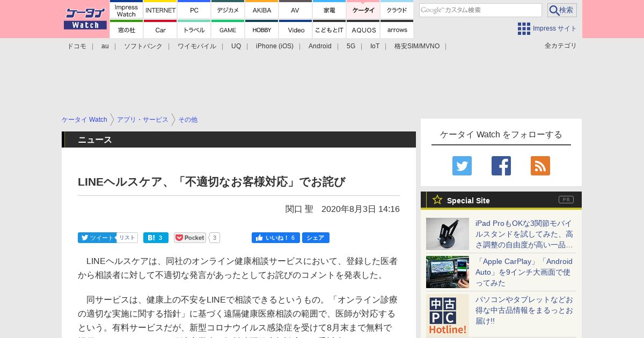Screen dimensions: 644x338
Task: Click その他 breadcrumb link
Action: pos(188,120)
